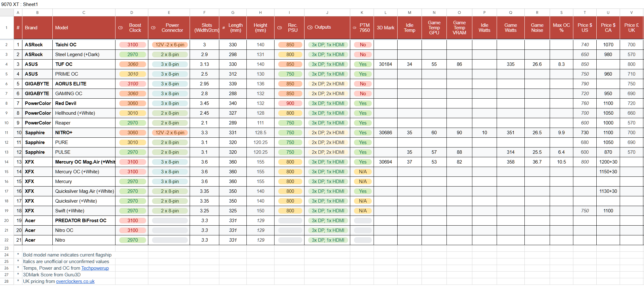The image size is (644, 288).
Task: Click the dropdown icon beside Power Connector header
Action: point(153,28)
